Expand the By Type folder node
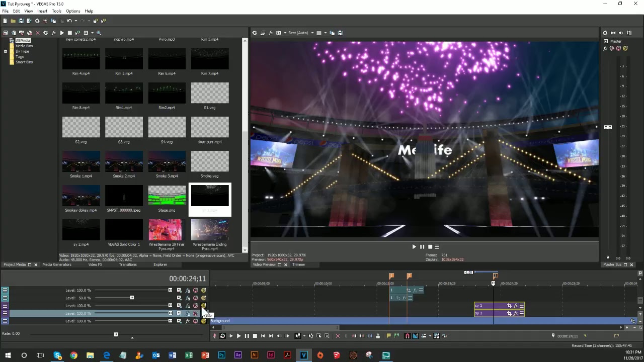 point(5,51)
